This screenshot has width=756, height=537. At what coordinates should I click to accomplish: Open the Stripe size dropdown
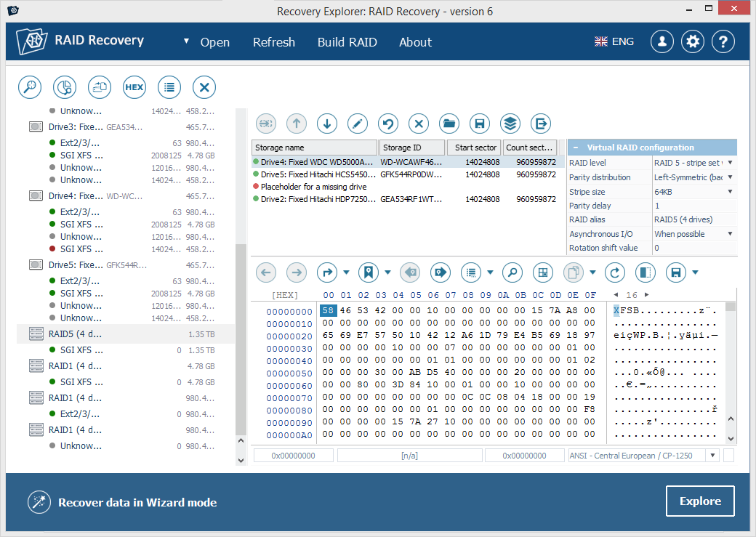point(730,191)
